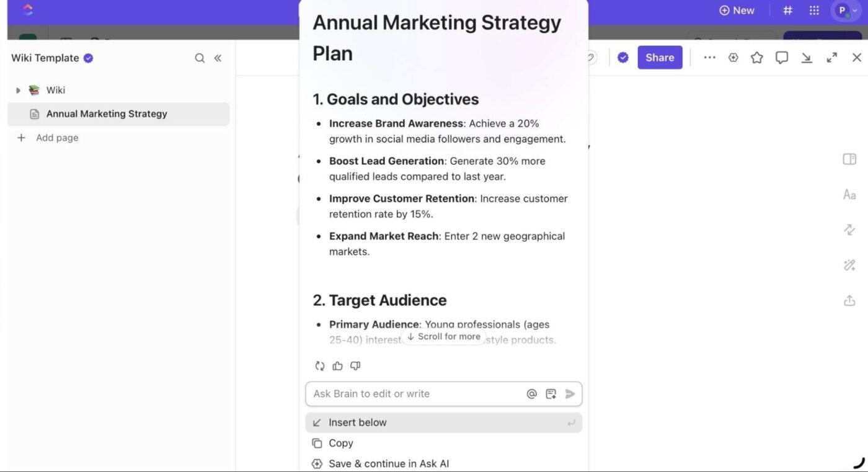Regenerate the Brain AI response
Viewport: 868px width, 472px height.
coord(320,365)
